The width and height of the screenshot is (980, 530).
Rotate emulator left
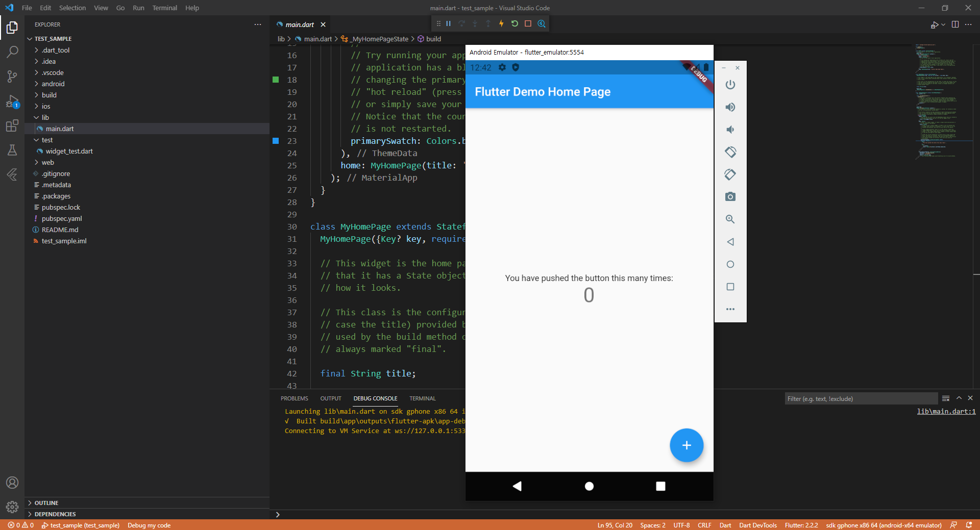coord(730,152)
